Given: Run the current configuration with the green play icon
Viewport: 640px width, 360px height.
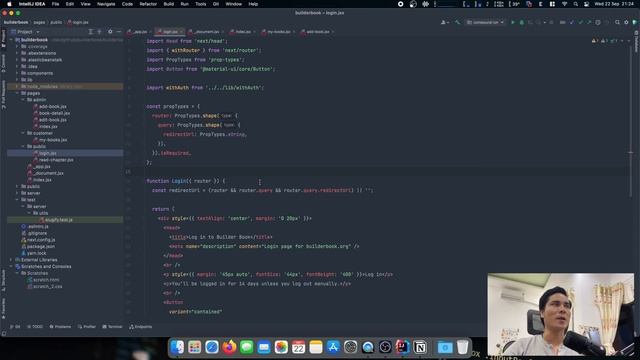Looking at the screenshot, I should (513, 22).
